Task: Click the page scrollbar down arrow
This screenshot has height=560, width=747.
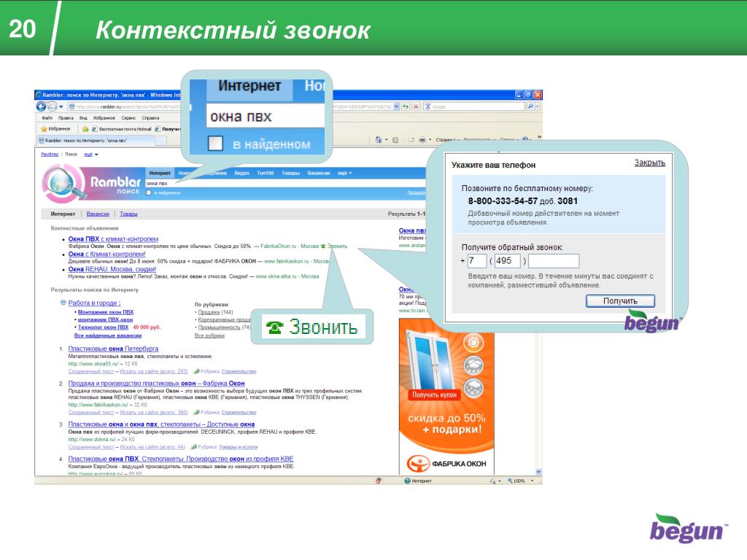Action: 539,472
